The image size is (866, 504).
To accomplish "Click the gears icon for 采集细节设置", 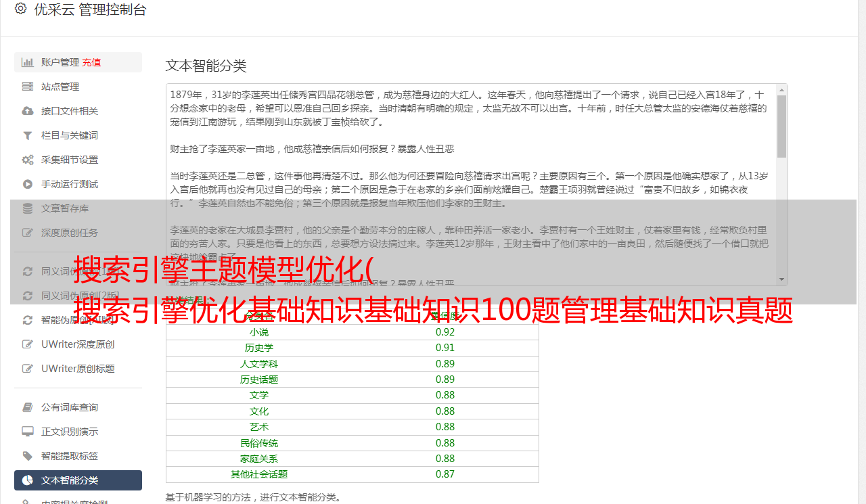I will (x=28, y=160).
